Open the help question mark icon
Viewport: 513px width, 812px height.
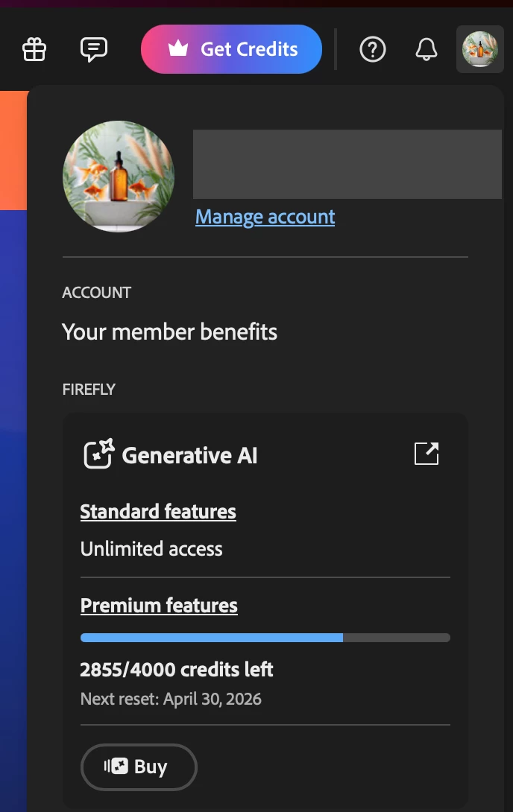(x=373, y=50)
